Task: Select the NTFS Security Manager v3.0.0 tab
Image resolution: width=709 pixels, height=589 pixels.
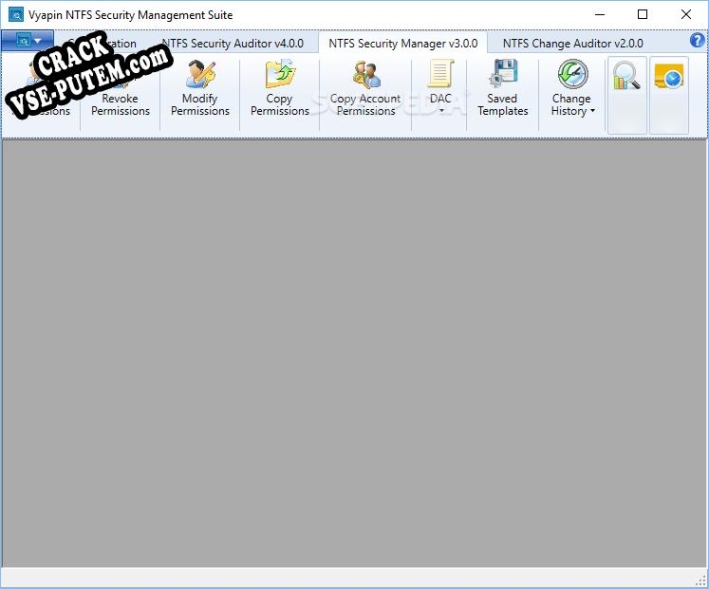Action: pos(403,43)
